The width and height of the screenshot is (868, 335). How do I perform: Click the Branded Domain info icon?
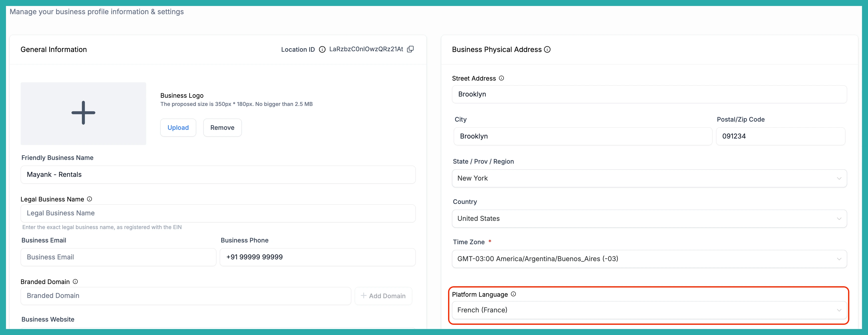pos(75,282)
